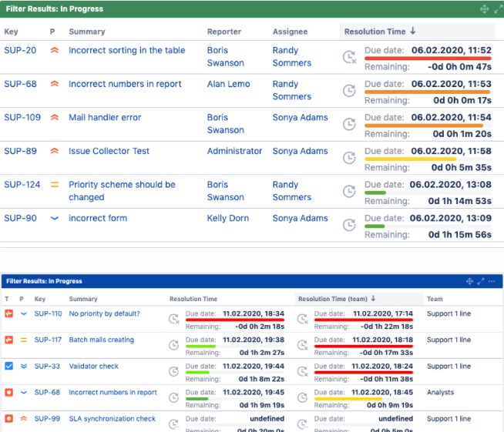Open assignee Sonya Adams for SUP-89

[301, 151]
